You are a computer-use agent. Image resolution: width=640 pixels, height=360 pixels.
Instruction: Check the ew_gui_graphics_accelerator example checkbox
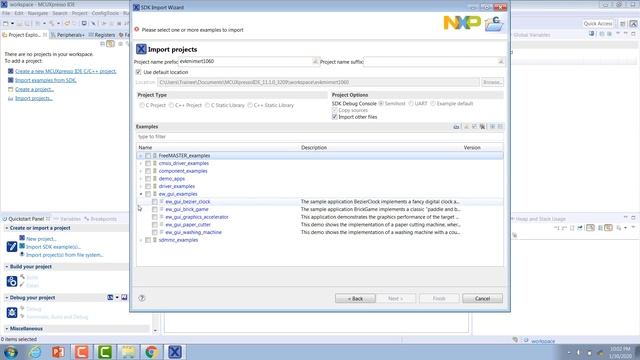coord(155,217)
